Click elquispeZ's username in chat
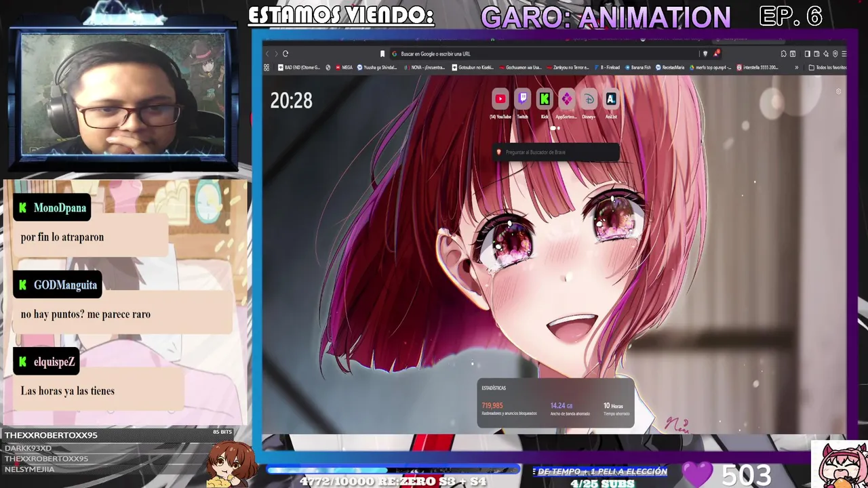The width and height of the screenshot is (868, 488). pos(54,362)
